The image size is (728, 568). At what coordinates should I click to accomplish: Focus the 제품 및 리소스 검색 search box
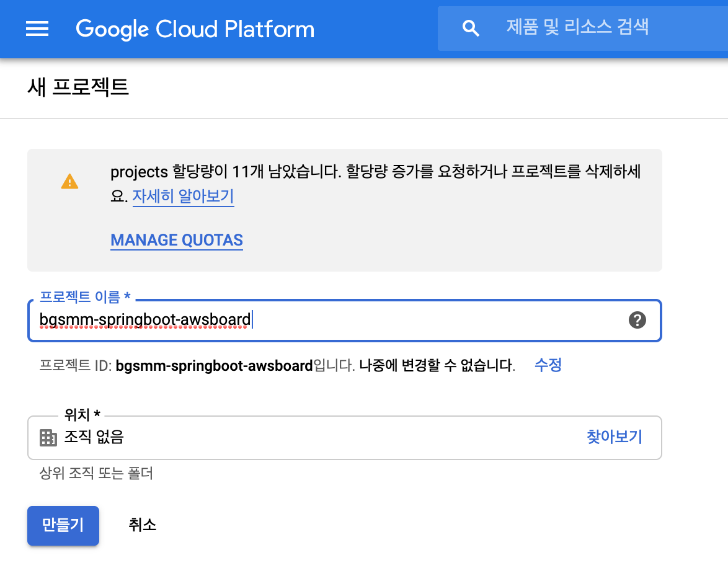(577, 28)
